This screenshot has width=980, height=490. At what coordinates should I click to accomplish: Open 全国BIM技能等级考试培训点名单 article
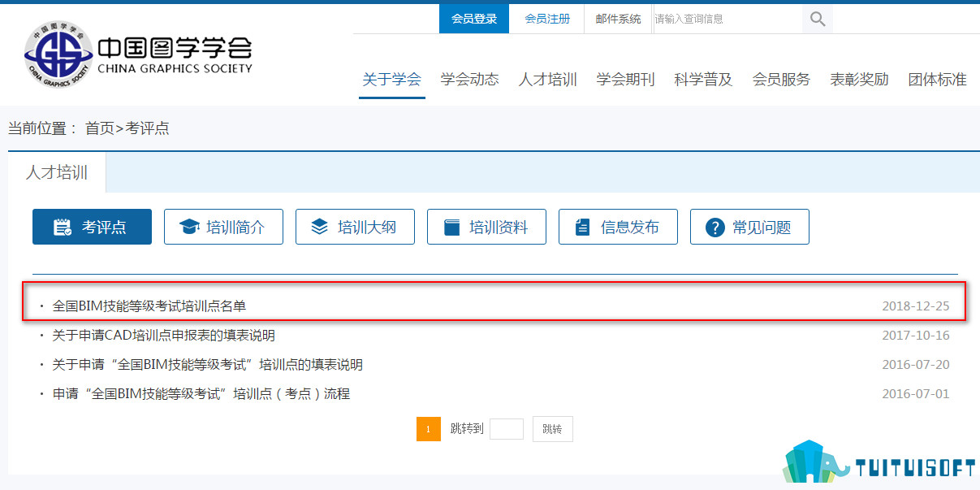[149, 306]
